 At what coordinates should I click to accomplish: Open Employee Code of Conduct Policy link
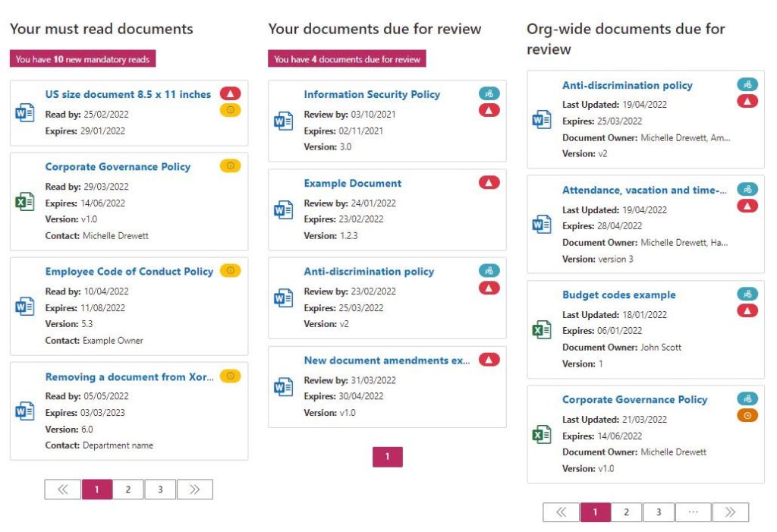(129, 272)
